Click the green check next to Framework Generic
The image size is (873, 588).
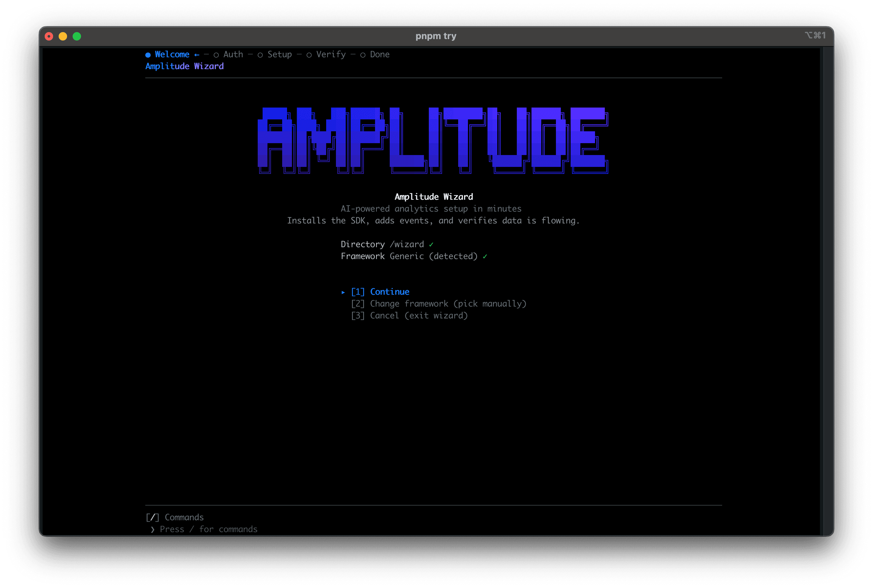[485, 257]
